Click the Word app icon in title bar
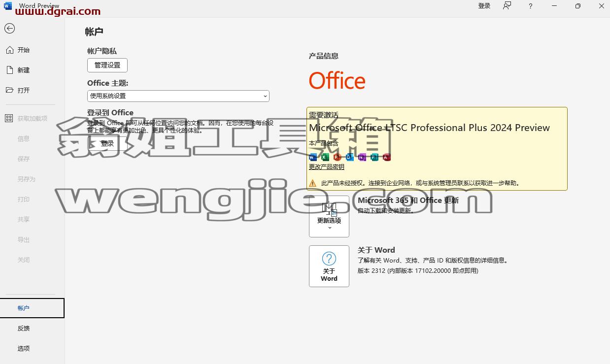 click(x=8, y=6)
